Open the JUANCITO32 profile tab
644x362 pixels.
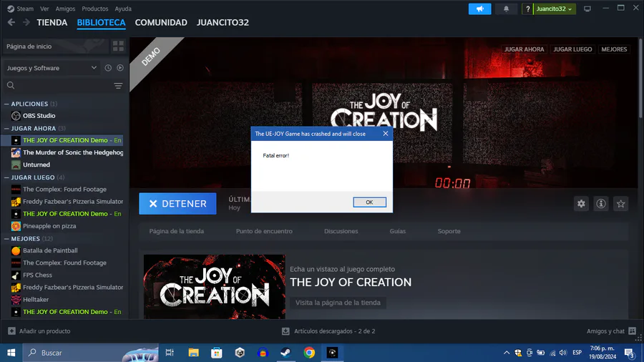pos(223,23)
